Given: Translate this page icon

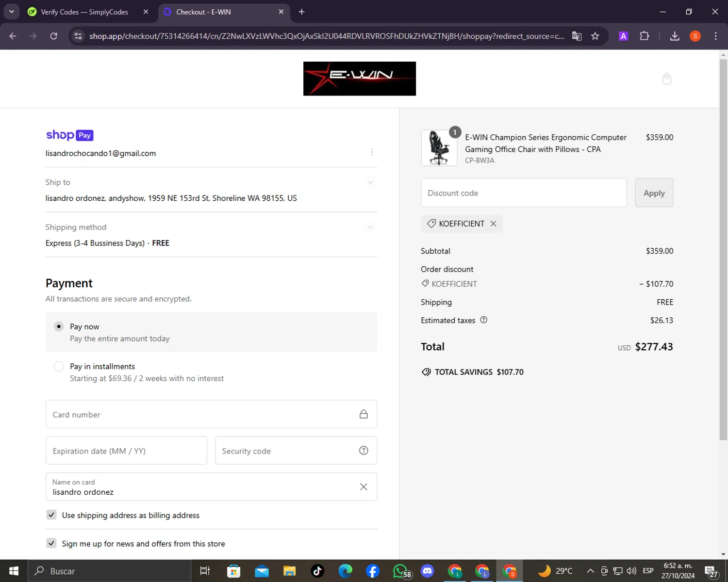Looking at the screenshot, I should (x=577, y=36).
